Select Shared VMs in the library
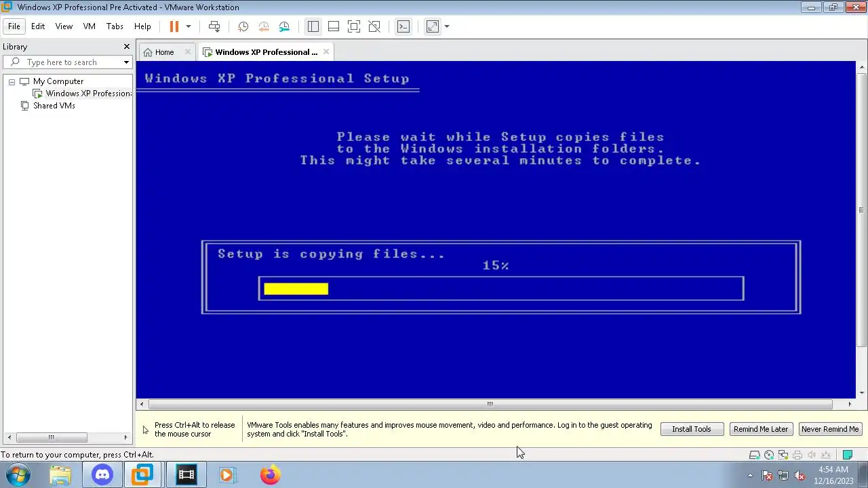 point(54,106)
